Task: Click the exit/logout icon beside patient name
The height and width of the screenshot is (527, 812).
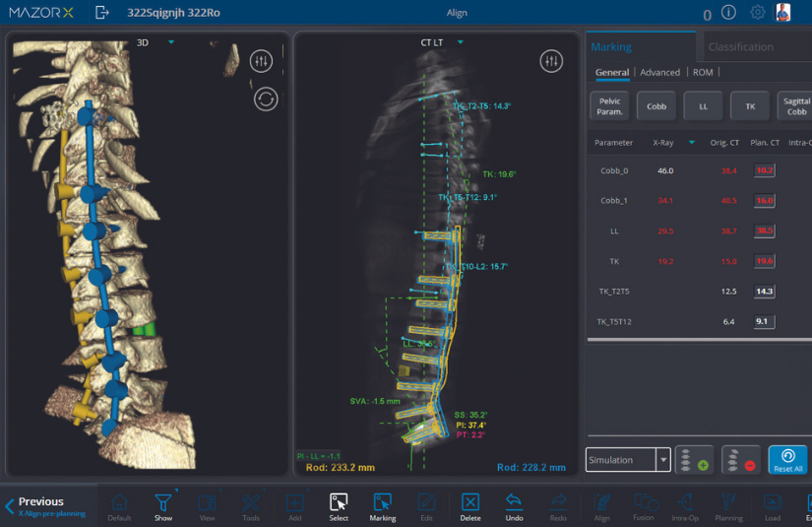Action: pyautogui.click(x=102, y=13)
